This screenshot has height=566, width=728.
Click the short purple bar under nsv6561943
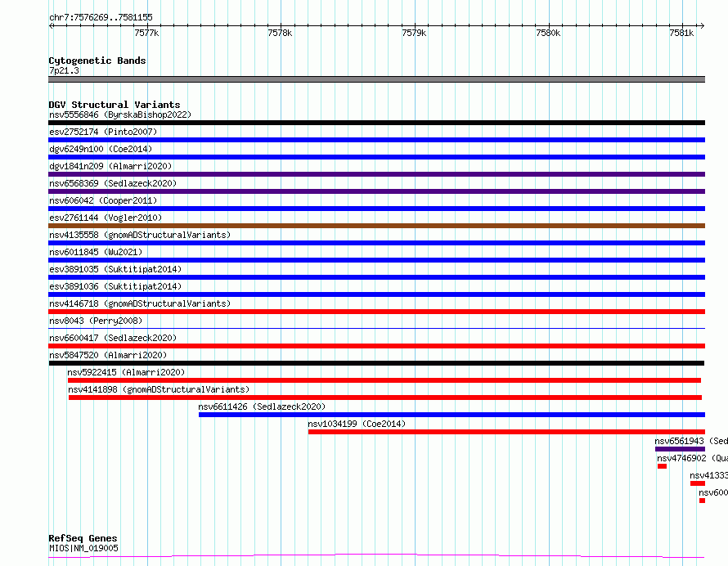[681, 449]
